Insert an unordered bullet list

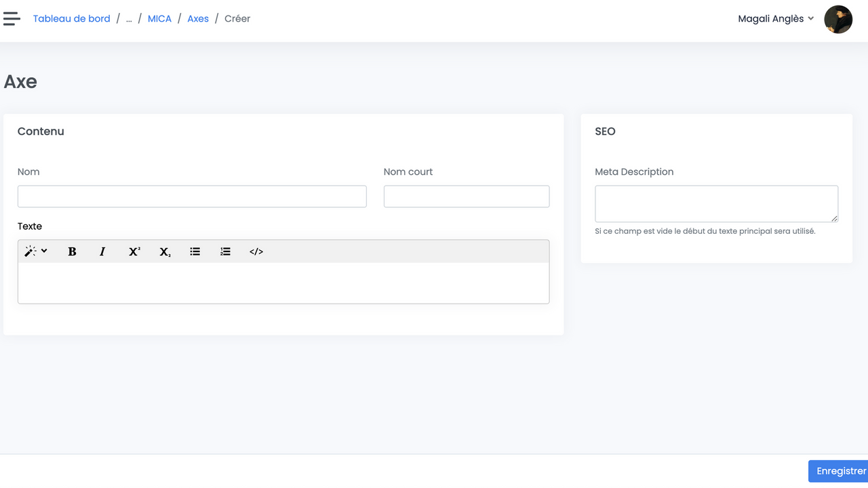[x=195, y=251]
